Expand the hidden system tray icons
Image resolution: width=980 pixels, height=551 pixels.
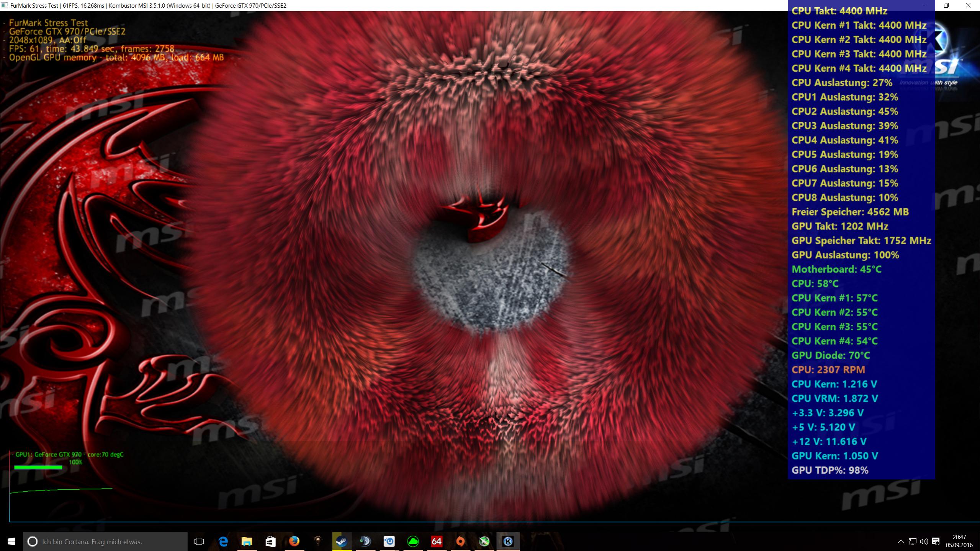tap(901, 541)
